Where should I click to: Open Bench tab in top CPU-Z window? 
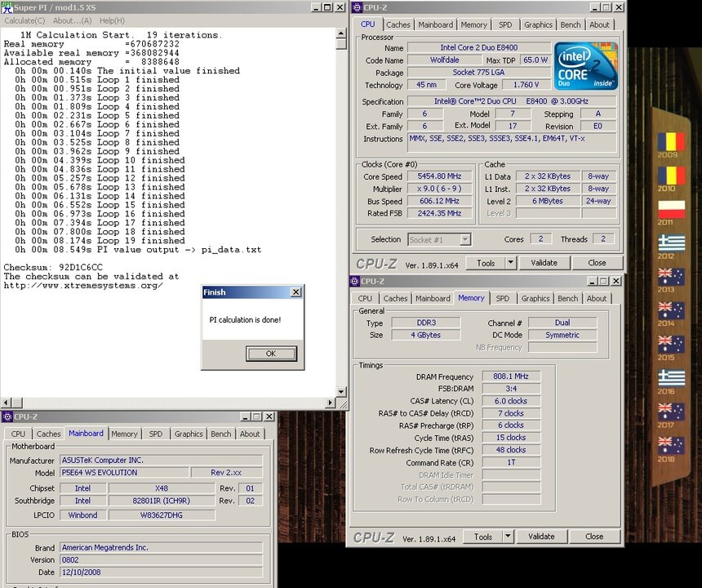pyautogui.click(x=571, y=24)
